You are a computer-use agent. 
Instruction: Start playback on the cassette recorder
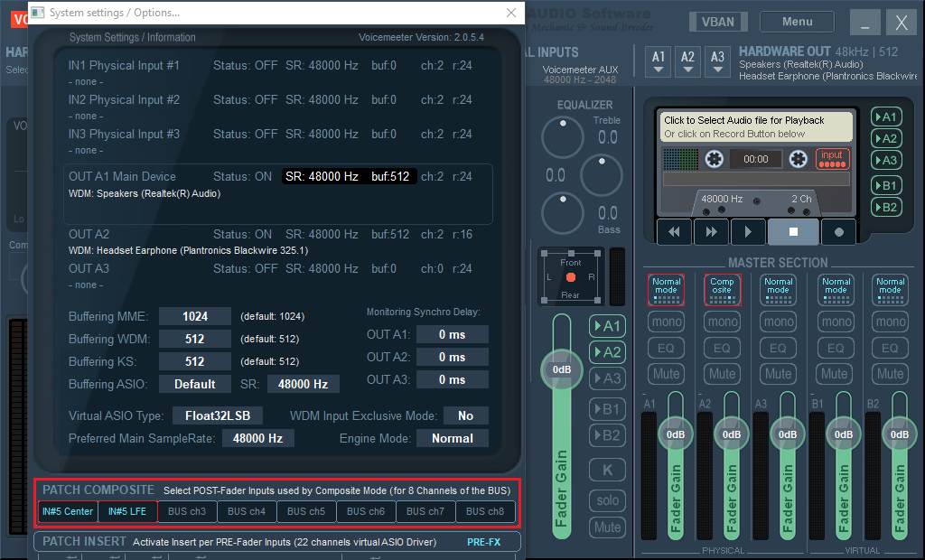point(748,232)
